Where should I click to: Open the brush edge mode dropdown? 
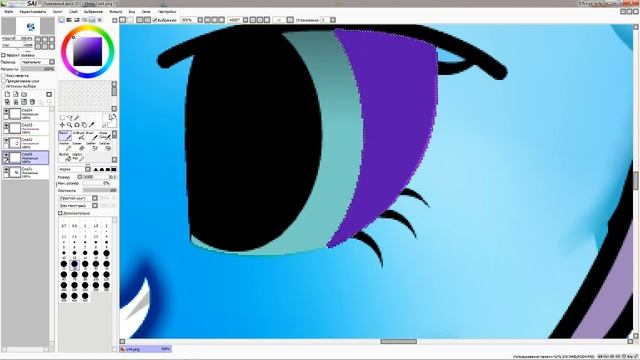point(75,169)
